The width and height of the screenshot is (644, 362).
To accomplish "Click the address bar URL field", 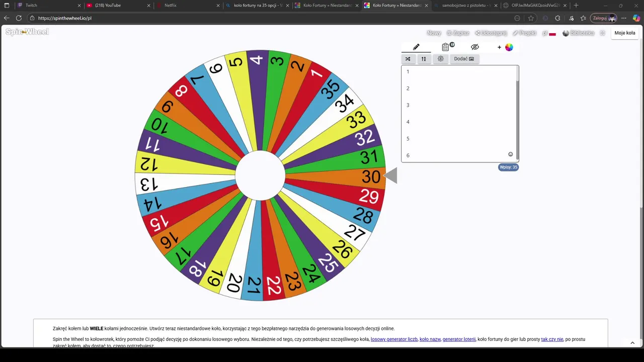I will 272,18.
